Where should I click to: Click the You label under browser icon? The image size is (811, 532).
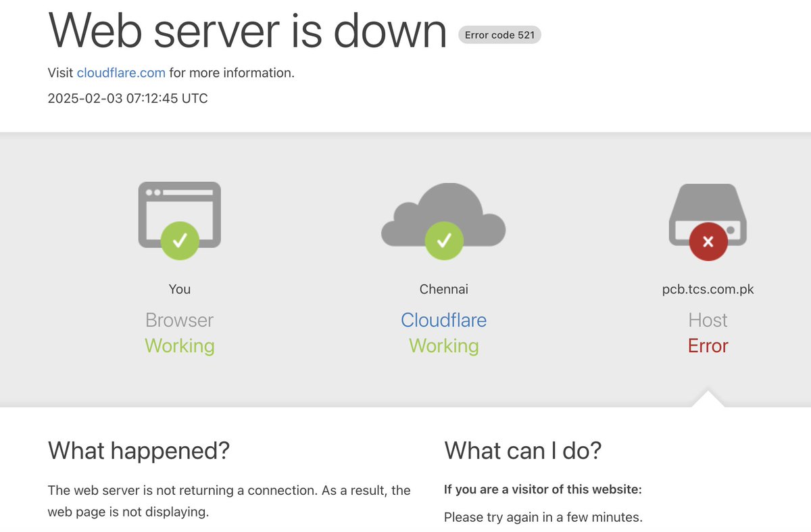point(180,289)
